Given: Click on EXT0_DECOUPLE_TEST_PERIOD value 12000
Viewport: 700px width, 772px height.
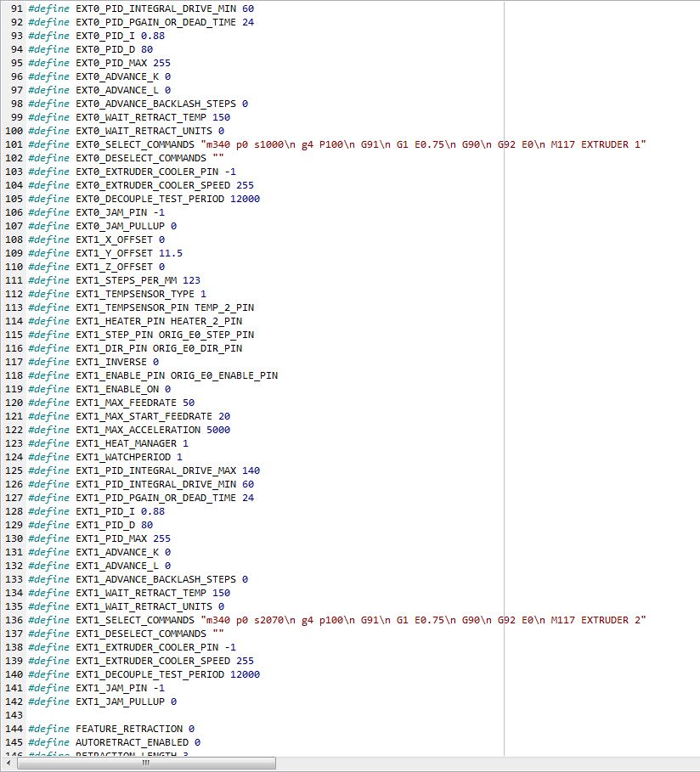Looking at the screenshot, I should [x=245, y=199].
